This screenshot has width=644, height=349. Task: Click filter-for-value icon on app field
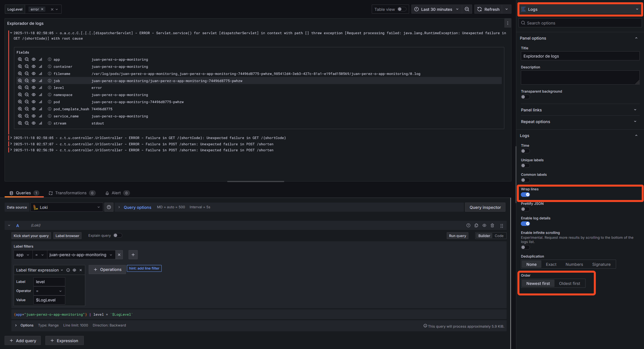click(x=20, y=60)
